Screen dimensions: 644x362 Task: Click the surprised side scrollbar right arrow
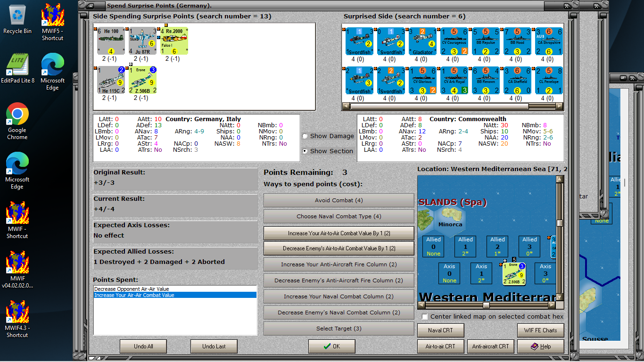(559, 107)
